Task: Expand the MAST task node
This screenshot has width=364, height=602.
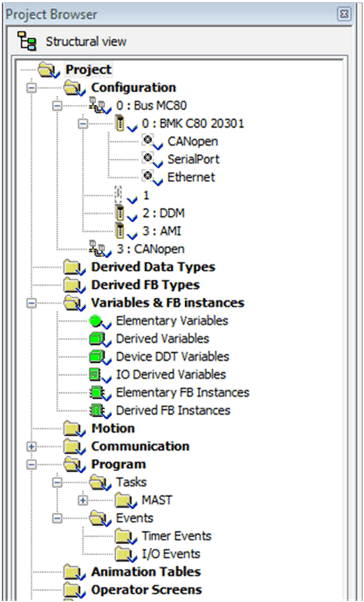Action: [83, 501]
